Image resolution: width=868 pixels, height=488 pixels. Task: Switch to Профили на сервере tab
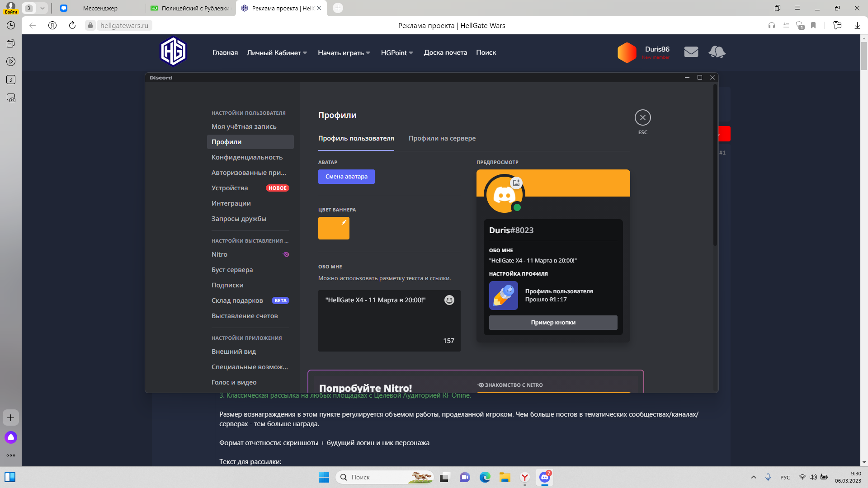click(442, 138)
